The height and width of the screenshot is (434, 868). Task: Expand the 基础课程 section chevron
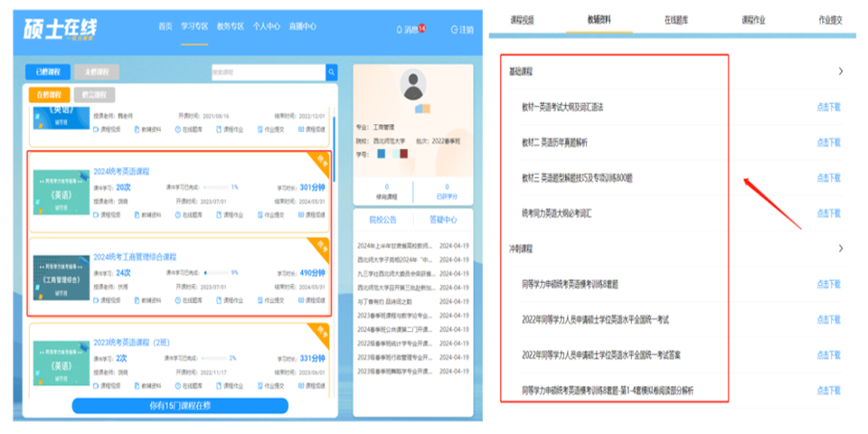841,71
